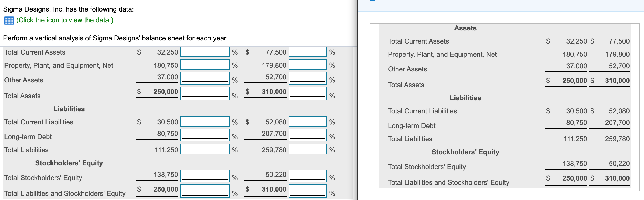Click 'Stockholders' Equity' heading in data panel
The height and width of the screenshot is (200, 644).
point(465,152)
